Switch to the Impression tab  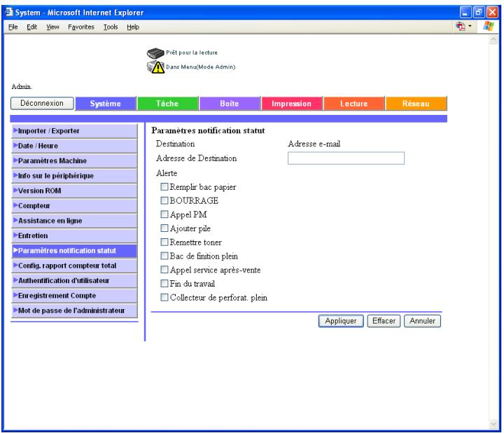pyautogui.click(x=291, y=104)
